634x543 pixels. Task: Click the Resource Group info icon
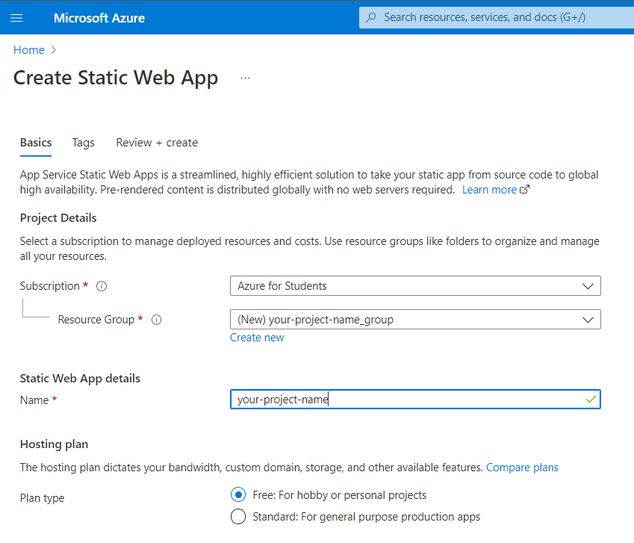pyautogui.click(x=156, y=320)
